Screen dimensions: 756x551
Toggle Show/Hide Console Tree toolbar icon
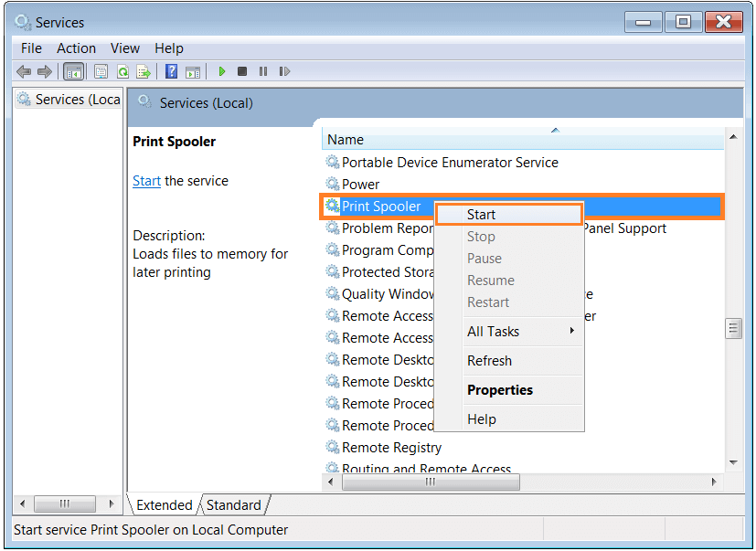(73, 71)
